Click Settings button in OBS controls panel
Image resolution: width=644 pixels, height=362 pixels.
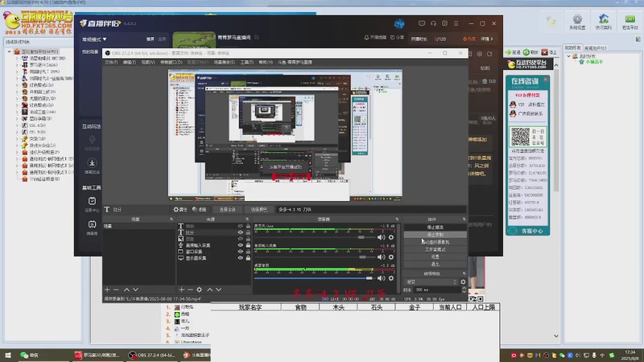coord(435,257)
